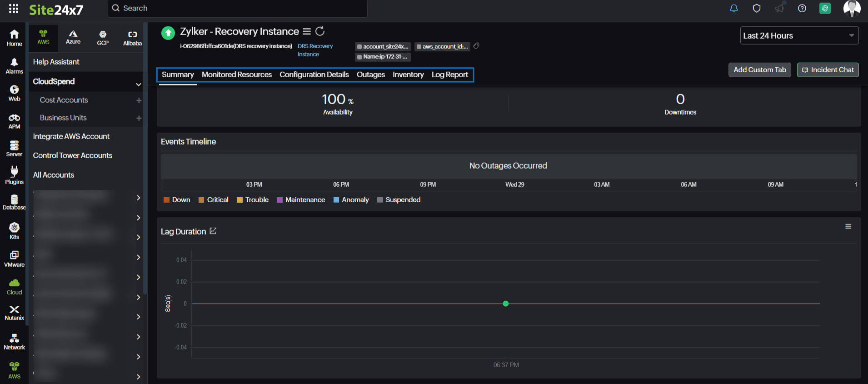868x384 pixels.
Task: Click the Add Custom Tab button
Action: tap(759, 70)
